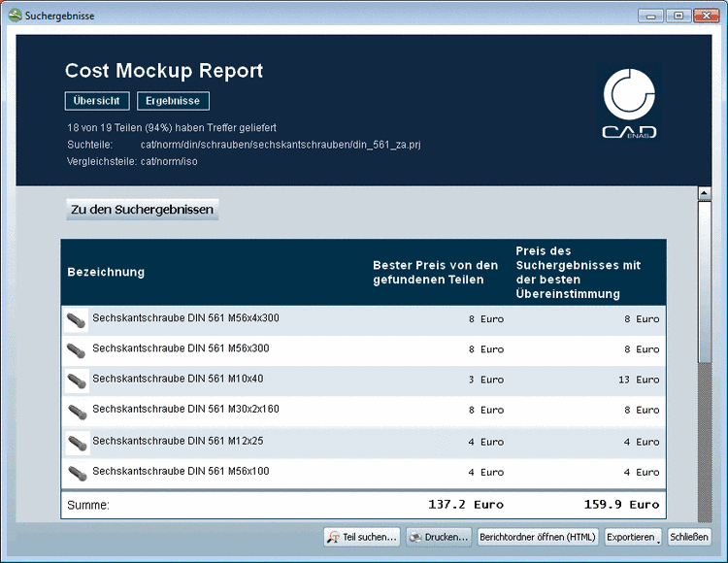The width and height of the screenshot is (728, 563).
Task: Click the Teil suchen button
Action: click(362, 537)
